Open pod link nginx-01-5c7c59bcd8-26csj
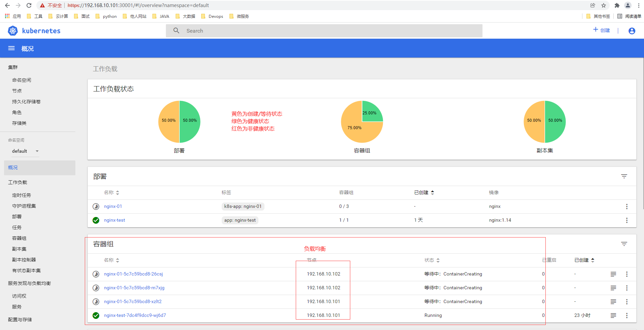The image size is (644, 330). click(133, 274)
